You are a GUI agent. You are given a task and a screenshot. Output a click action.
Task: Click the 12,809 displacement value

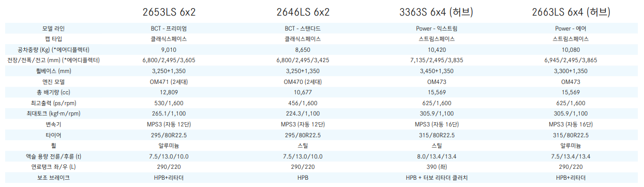[169, 92]
